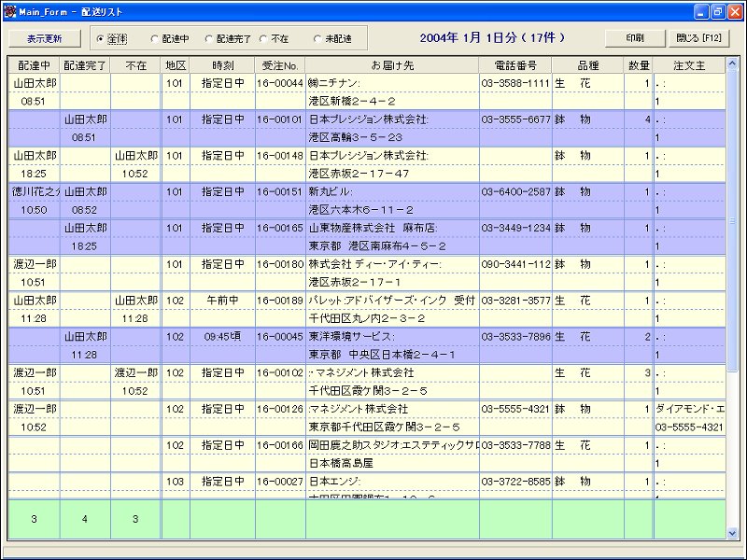Click the destination 日本橋高島屋

pos(341,463)
